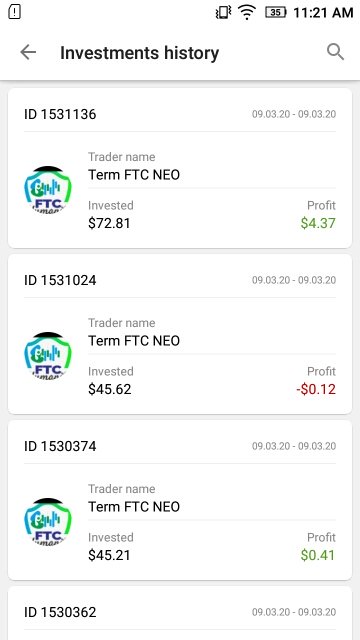The image size is (360, 640).
Task: Tap the alert notification icon in status bar
Action: (14, 12)
